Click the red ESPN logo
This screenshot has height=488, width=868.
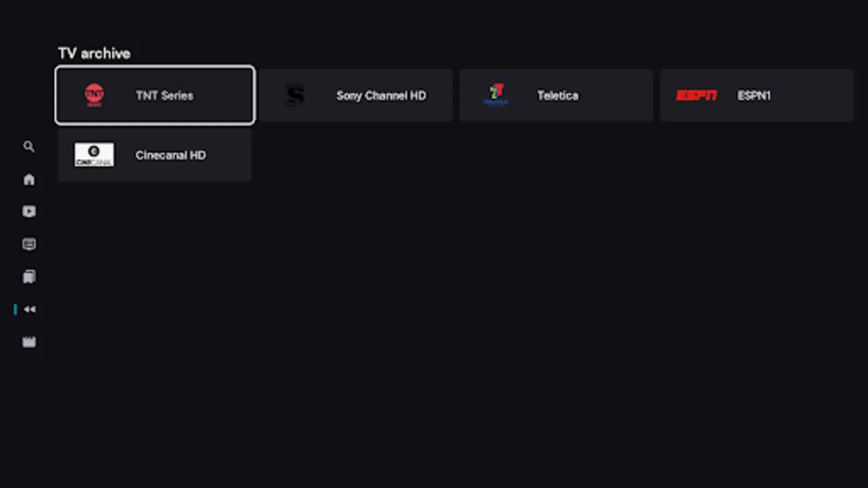point(697,95)
